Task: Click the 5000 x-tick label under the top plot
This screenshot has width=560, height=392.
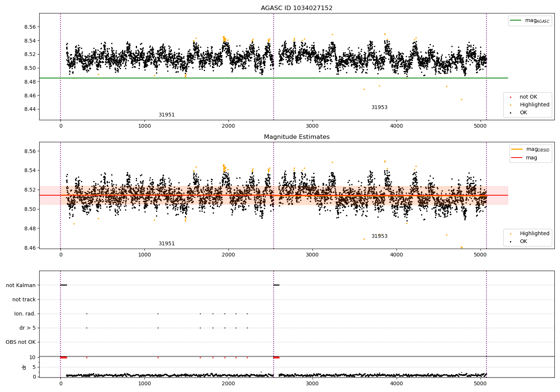Action: coord(480,126)
